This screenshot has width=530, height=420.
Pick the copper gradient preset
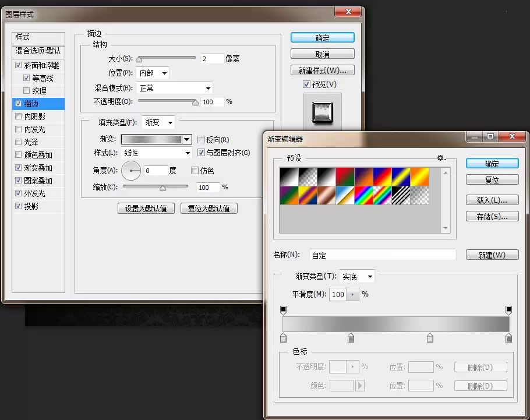pos(327,196)
